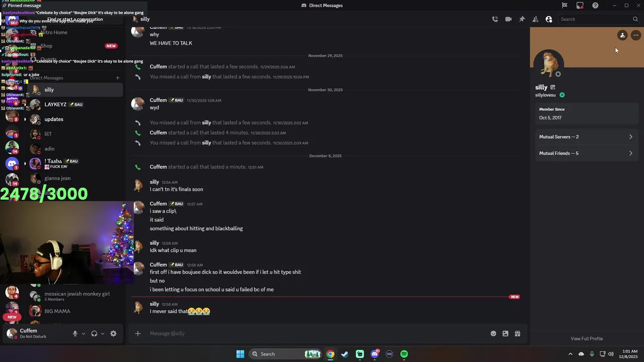Open pinned messages in the chat header
This screenshot has height=362, width=644.
(x=522, y=19)
